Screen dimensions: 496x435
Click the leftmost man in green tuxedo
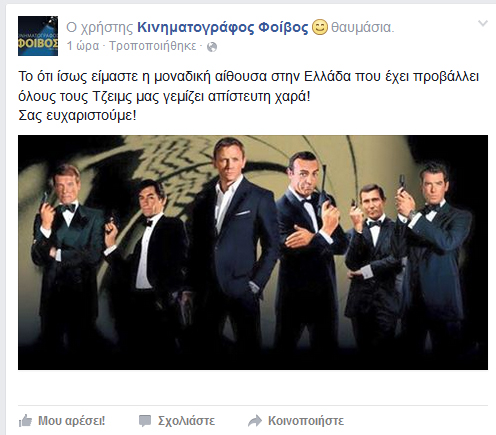(x=65, y=253)
